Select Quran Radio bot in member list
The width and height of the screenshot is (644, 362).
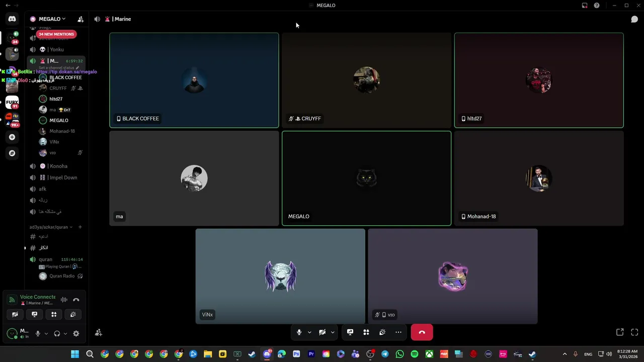pyautogui.click(x=60, y=276)
